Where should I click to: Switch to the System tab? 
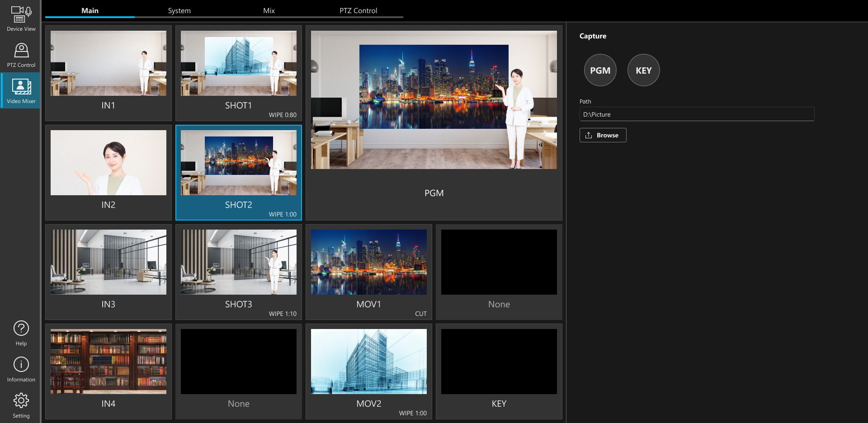179,10
